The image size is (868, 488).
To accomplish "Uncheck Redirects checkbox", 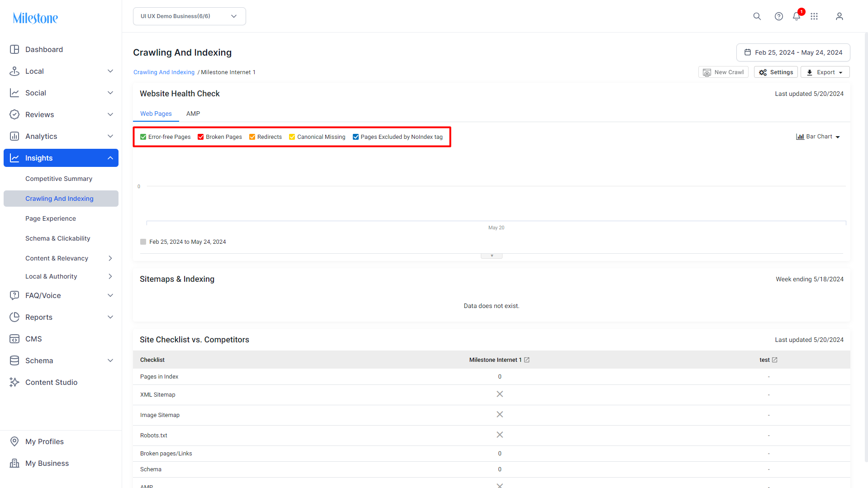I will click(x=252, y=137).
